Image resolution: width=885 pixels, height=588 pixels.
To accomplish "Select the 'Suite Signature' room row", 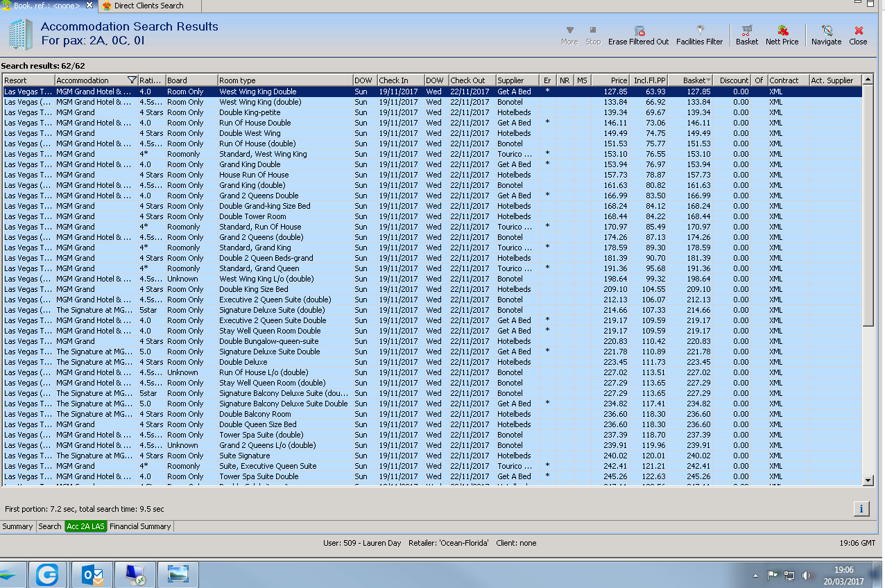I will pyautogui.click(x=431, y=456).
